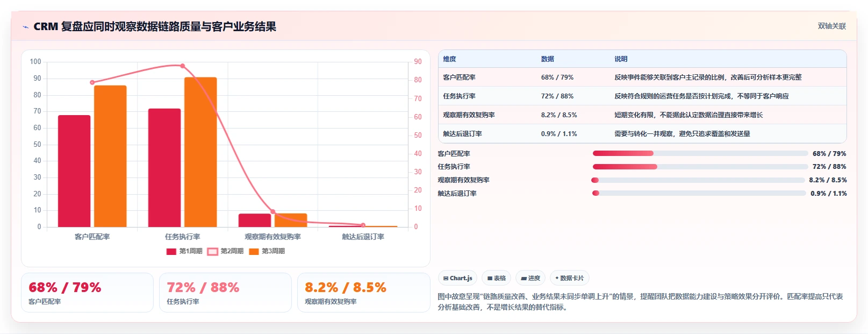This screenshot has width=868, height=334.
Task: Click the 0.9% / 1.1% table data cell
Action: click(559, 134)
